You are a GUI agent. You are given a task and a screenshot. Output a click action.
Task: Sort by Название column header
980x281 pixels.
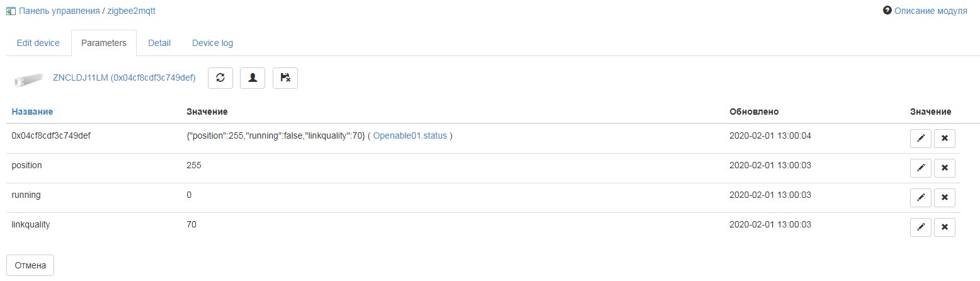(x=32, y=112)
